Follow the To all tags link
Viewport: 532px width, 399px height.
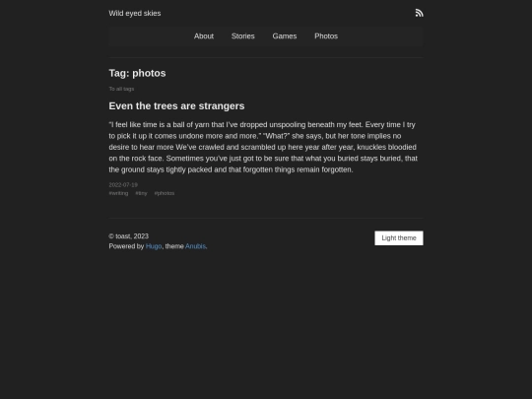click(x=121, y=89)
